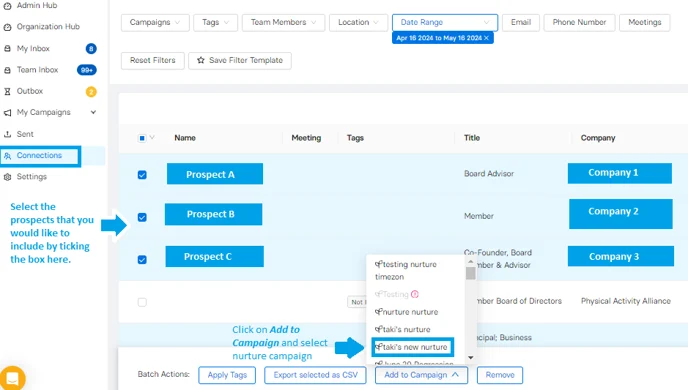Open the chat widget bubble
This screenshot has width=688, height=390.
[12, 378]
